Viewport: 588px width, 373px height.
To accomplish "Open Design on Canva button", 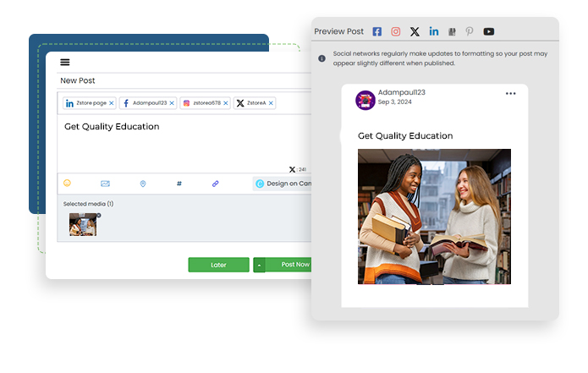I will (x=283, y=184).
